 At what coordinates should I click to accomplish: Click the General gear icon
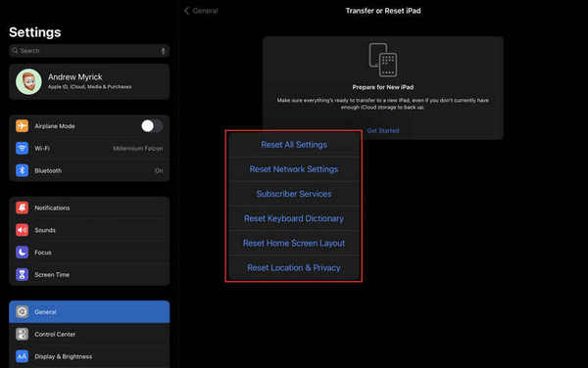pos(22,311)
